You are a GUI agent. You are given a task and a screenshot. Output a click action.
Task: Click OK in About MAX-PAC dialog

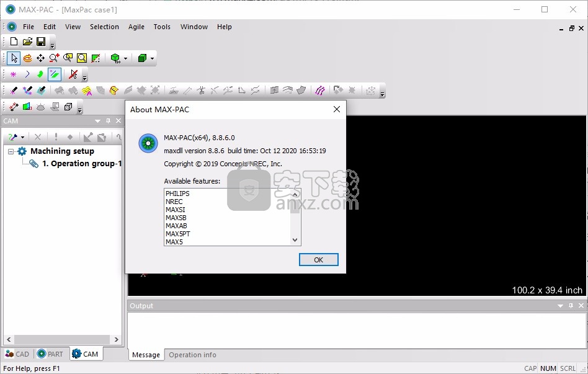(318, 260)
